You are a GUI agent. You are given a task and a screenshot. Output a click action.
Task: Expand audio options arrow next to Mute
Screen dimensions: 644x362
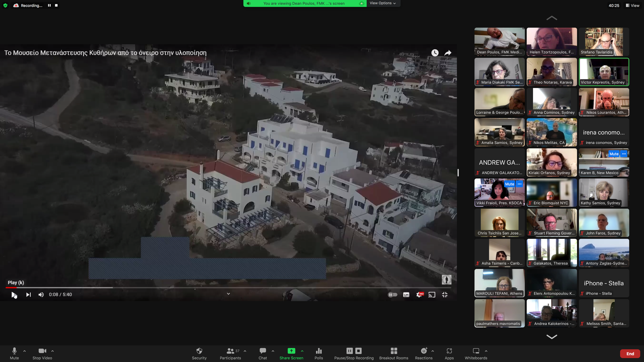tap(25, 351)
